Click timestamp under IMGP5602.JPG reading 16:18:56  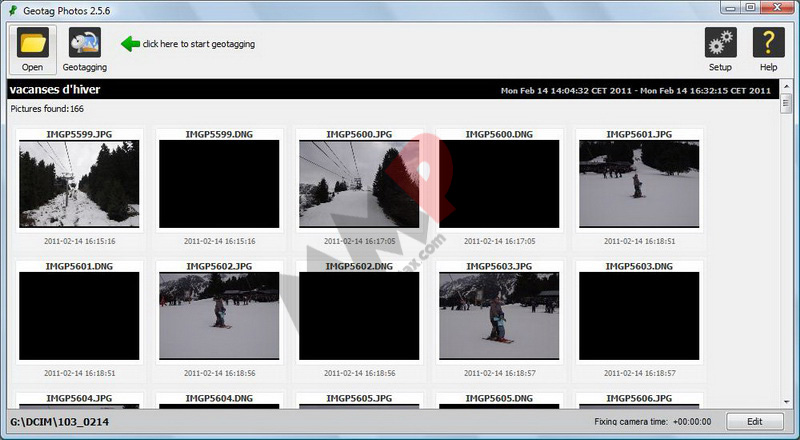pos(219,373)
